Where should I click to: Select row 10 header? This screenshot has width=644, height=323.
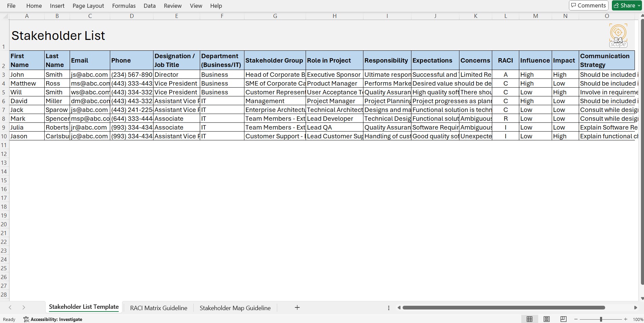click(x=4, y=136)
